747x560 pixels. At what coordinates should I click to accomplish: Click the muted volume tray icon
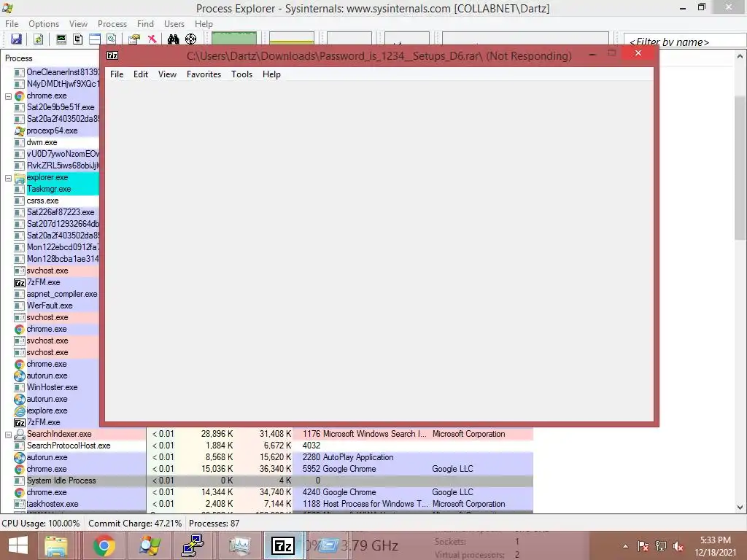678,547
